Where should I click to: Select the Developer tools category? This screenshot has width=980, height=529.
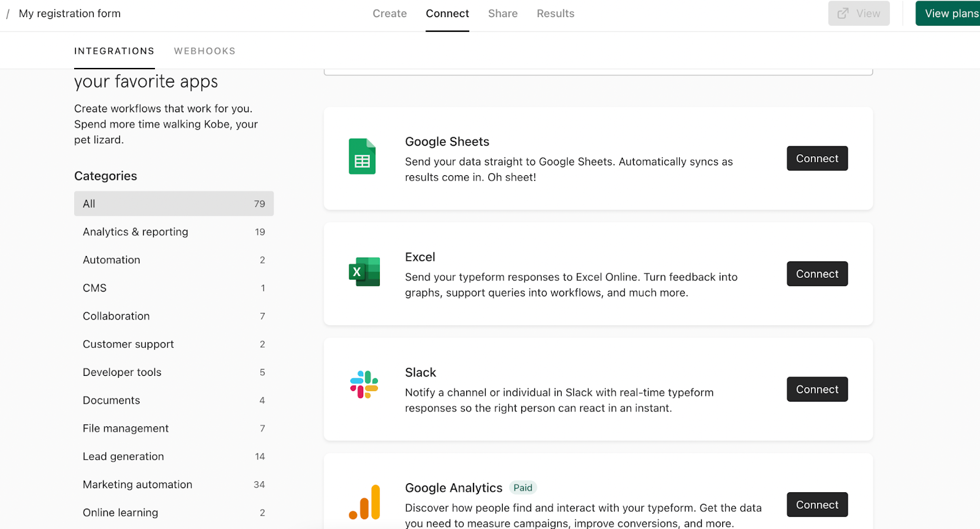point(174,372)
